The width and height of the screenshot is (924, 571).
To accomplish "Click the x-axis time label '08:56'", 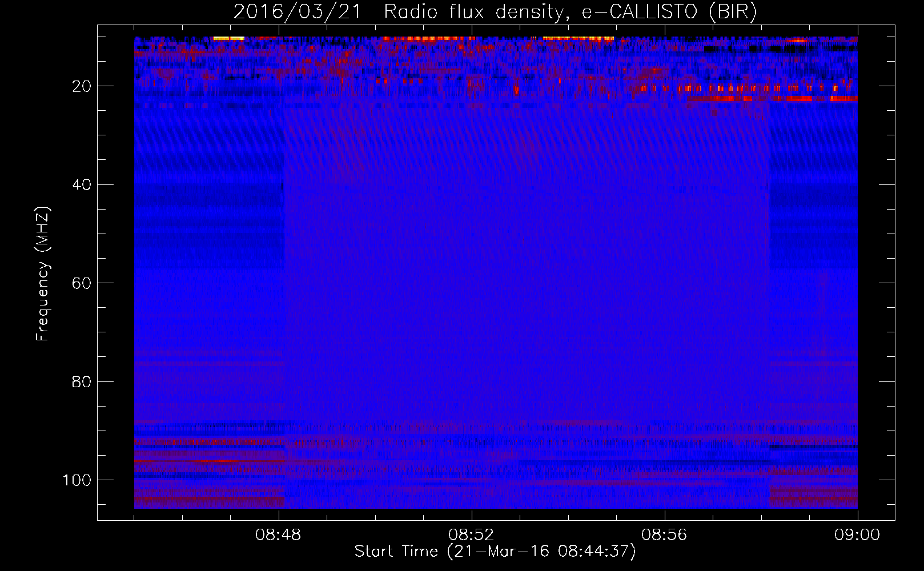I will 664,535.
